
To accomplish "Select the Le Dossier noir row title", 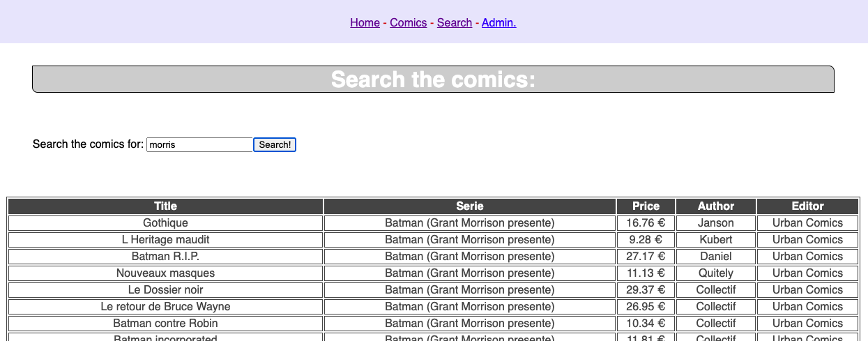I will [165, 289].
